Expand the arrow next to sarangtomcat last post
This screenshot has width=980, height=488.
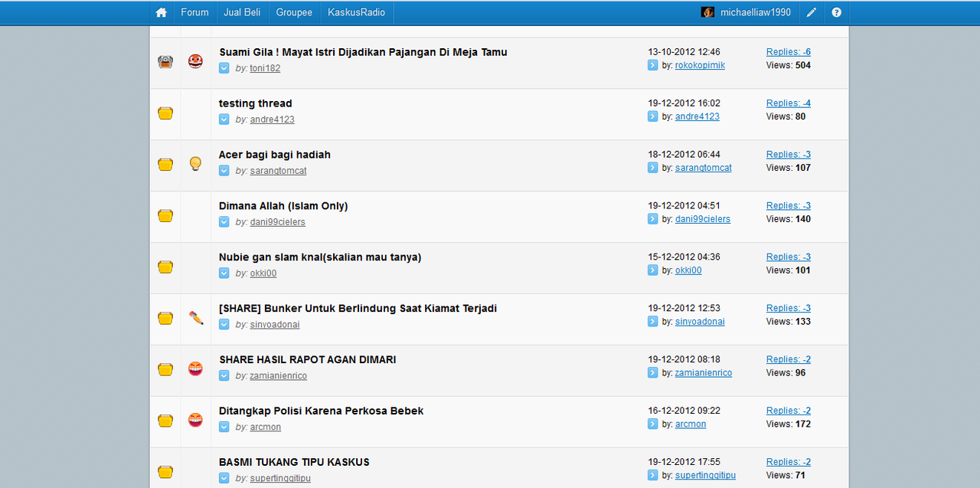pos(652,167)
